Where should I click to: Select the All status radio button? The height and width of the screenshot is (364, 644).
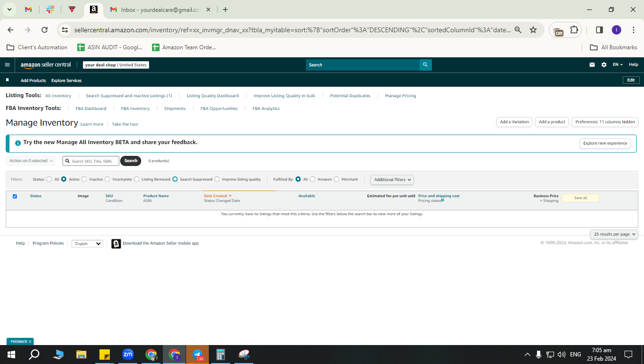click(49, 179)
